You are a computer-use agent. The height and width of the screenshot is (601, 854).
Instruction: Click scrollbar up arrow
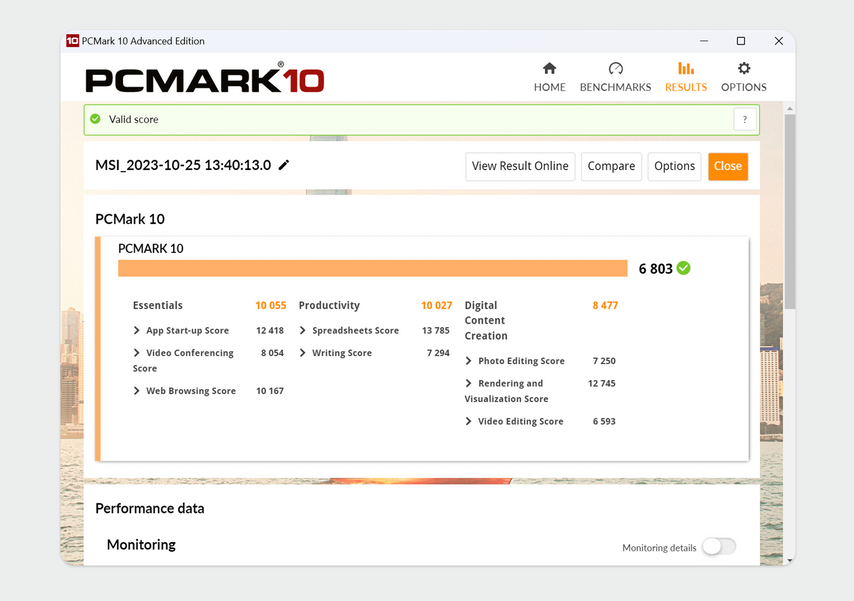789,109
